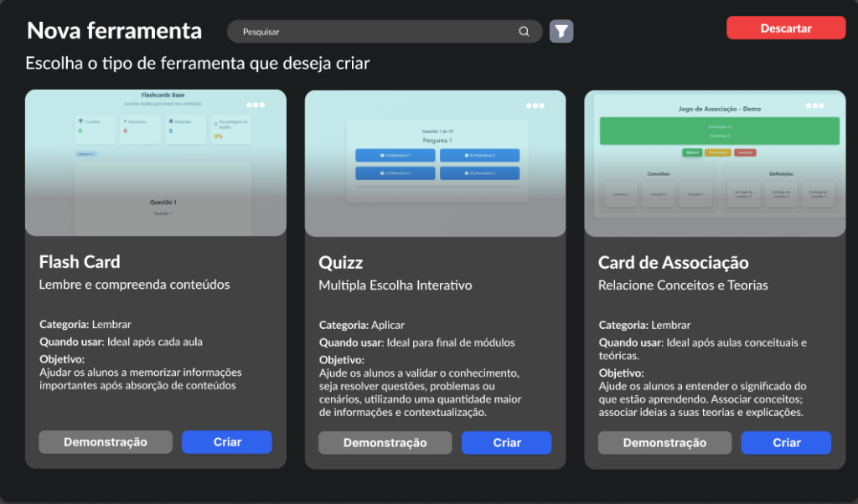The image size is (858, 504).
Task: Click the three-dot menu on Flashcards Base preview
Action: tap(255, 104)
